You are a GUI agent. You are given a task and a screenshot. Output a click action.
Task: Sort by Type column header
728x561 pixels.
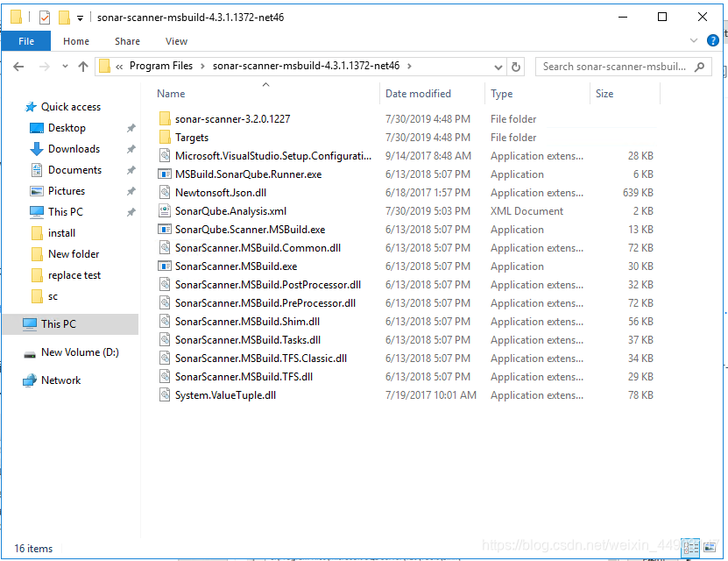pos(537,94)
